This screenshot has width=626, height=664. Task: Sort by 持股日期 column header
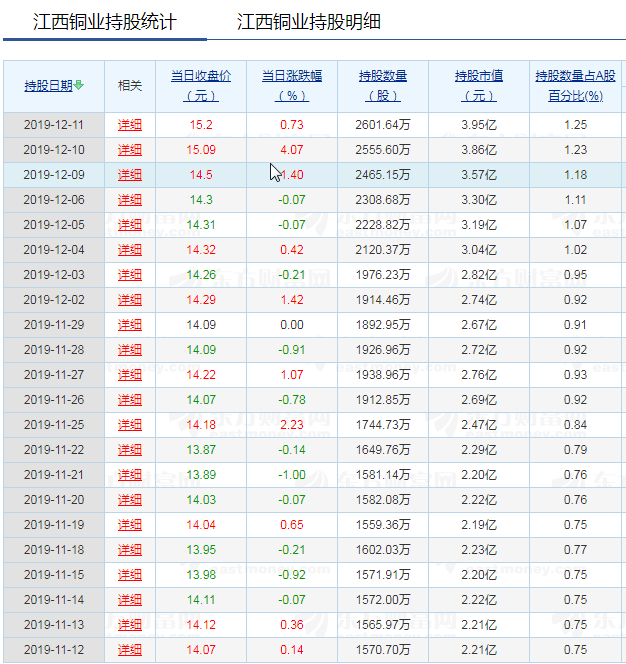[49, 86]
